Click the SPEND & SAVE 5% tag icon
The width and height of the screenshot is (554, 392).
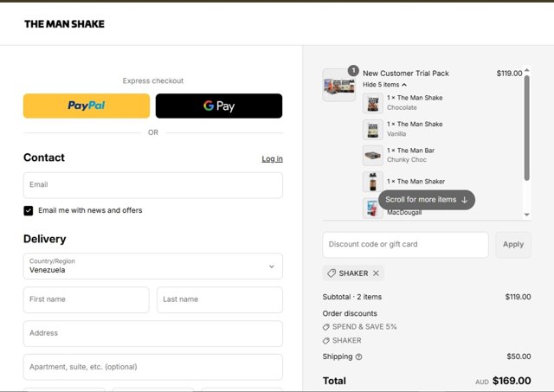point(326,327)
